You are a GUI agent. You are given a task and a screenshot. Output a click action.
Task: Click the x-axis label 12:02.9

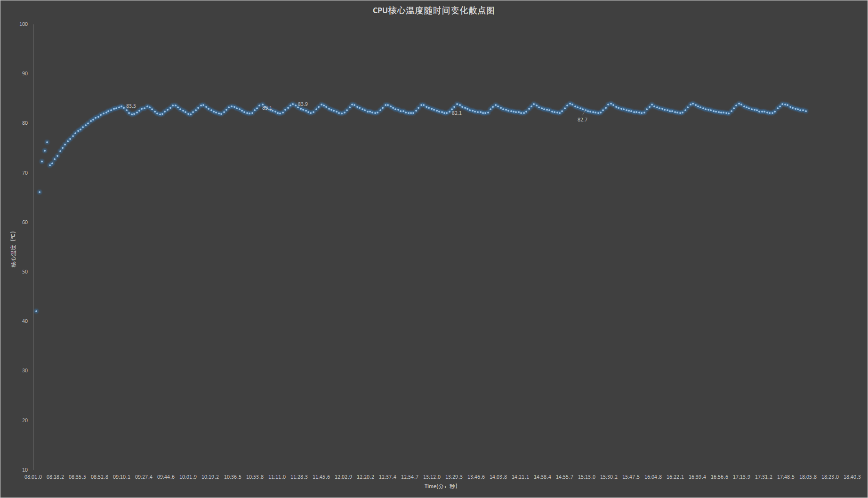coord(343,477)
